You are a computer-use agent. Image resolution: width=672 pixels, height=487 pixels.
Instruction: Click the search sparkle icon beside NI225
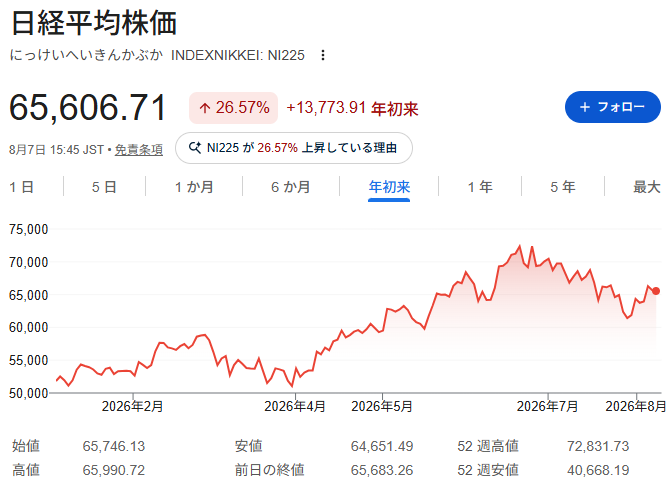pyautogui.click(x=195, y=148)
